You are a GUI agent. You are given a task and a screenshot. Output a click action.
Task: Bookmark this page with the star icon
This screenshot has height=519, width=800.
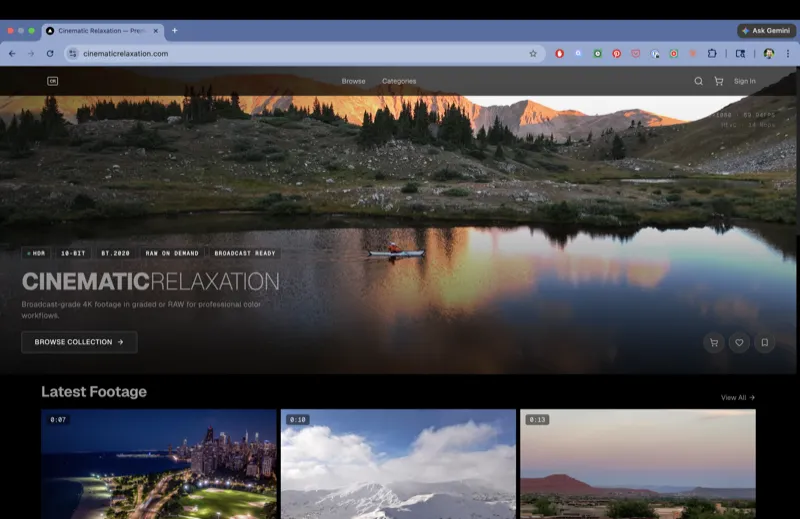coord(533,54)
